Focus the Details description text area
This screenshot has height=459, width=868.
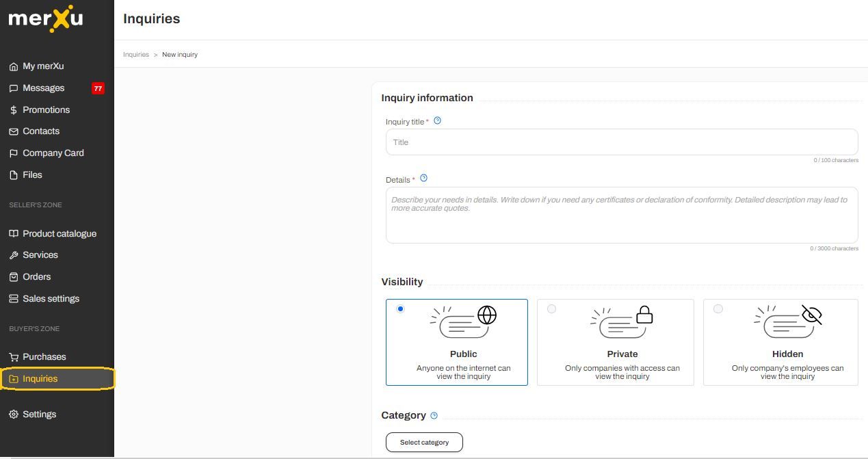click(x=622, y=215)
